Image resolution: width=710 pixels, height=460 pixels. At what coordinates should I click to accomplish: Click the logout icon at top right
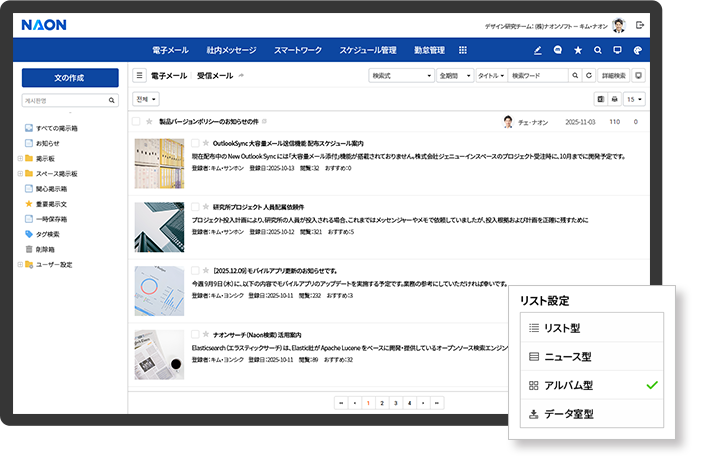(640, 25)
